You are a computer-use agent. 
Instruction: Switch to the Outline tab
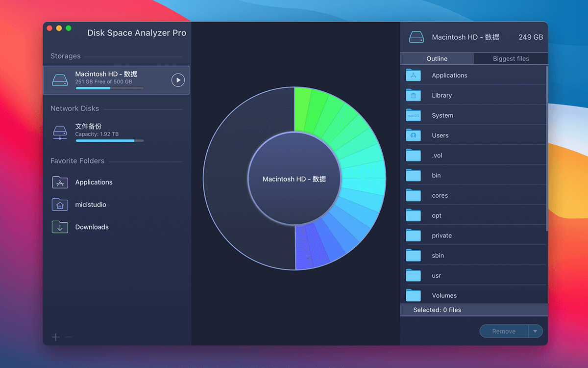point(437,59)
